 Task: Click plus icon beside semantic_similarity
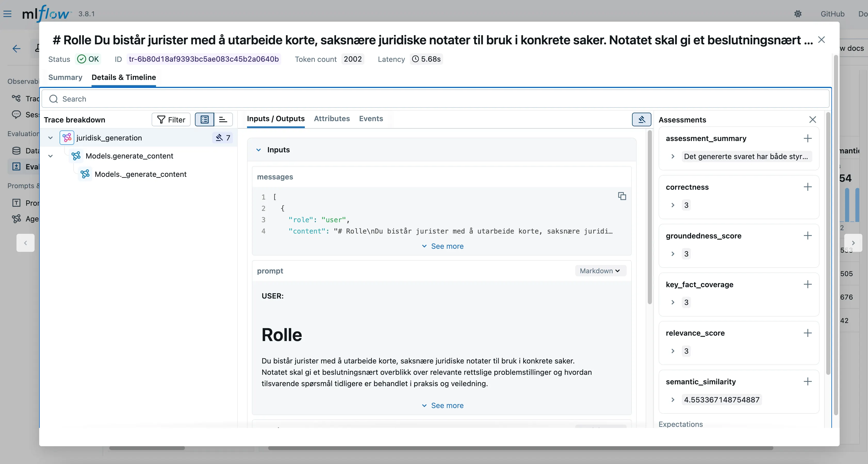click(807, 382)
